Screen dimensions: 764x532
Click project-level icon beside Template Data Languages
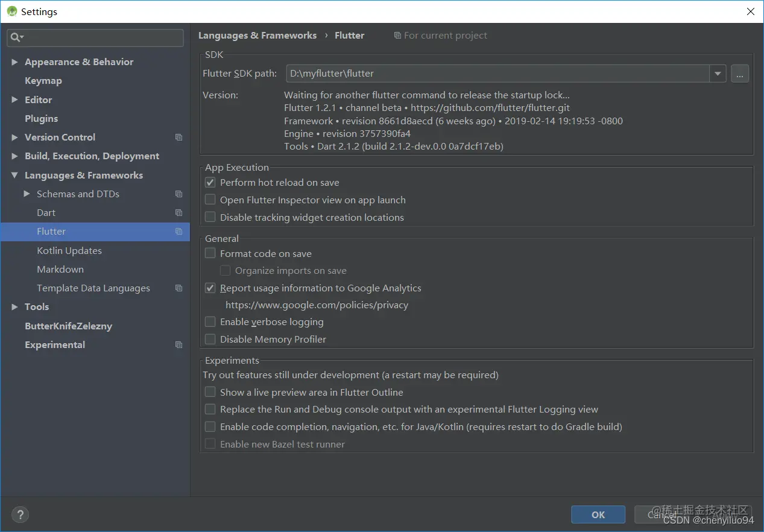178,288
